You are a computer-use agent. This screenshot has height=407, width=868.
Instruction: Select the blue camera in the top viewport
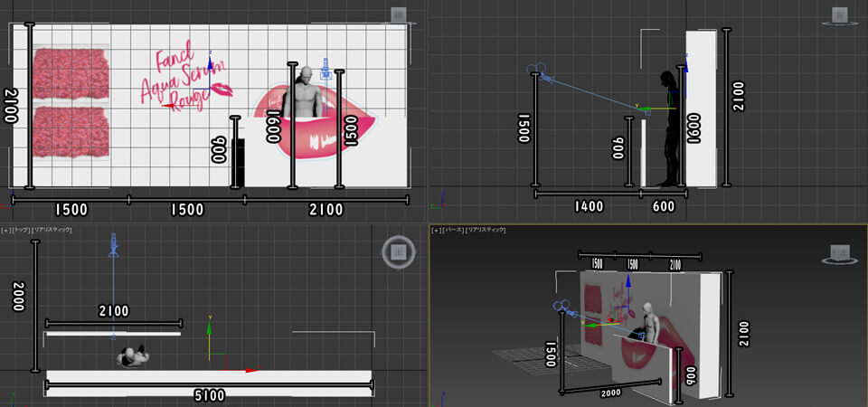(x=114, y=245)
